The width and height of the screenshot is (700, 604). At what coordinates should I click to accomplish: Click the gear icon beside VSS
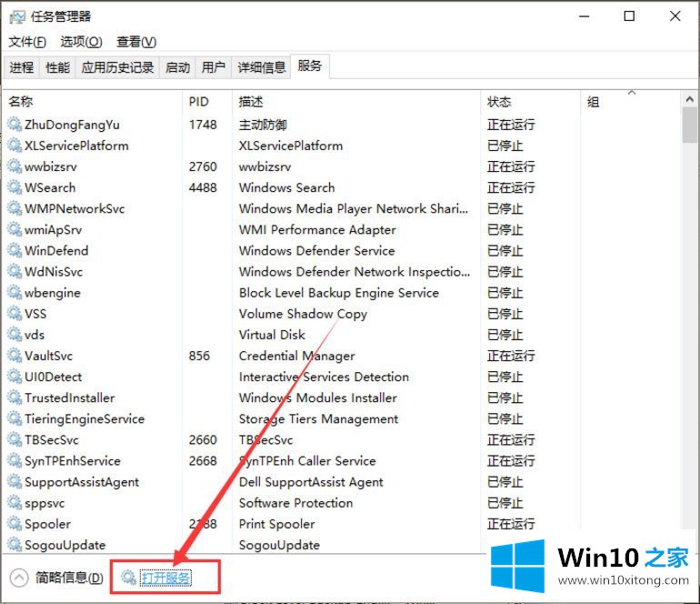pyautogui.click(x=15, y=313)
